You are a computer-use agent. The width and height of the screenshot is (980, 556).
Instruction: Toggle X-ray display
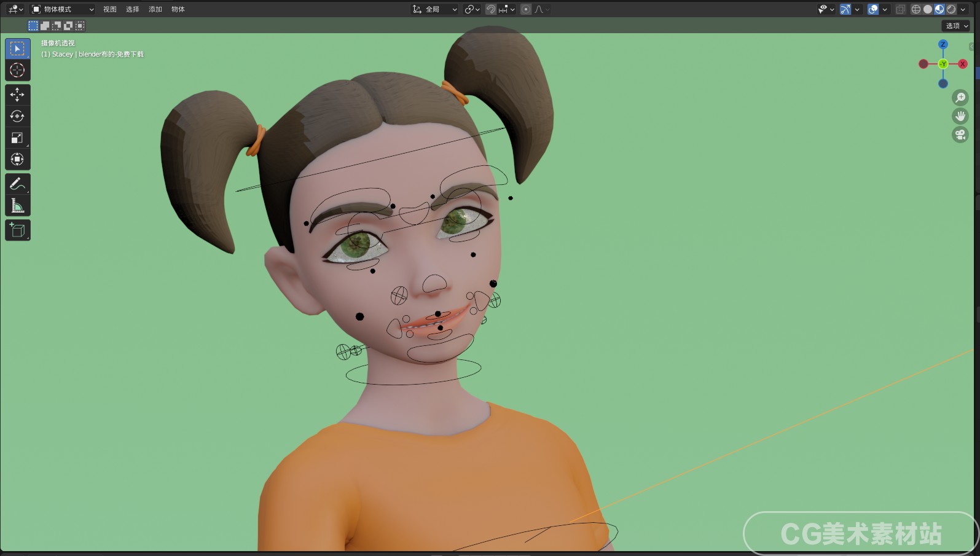point(900,9)
